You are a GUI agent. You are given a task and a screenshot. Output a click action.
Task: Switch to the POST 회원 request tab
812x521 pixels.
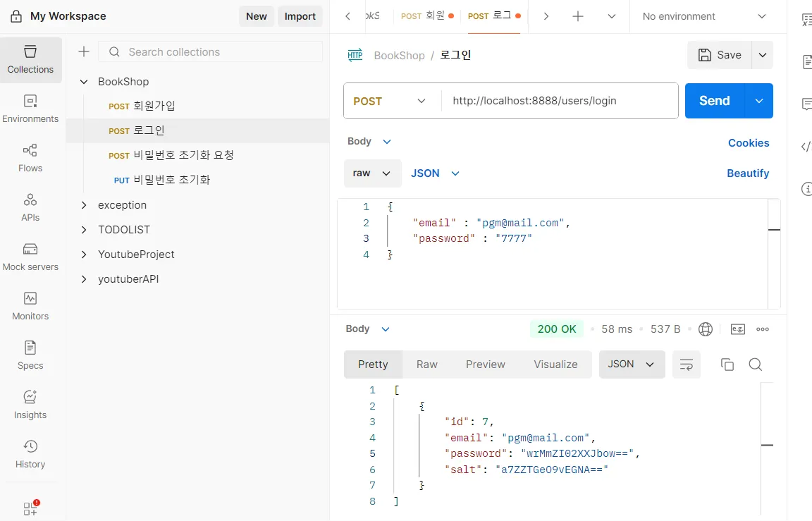pyautogui.click(x=427, y=16)
